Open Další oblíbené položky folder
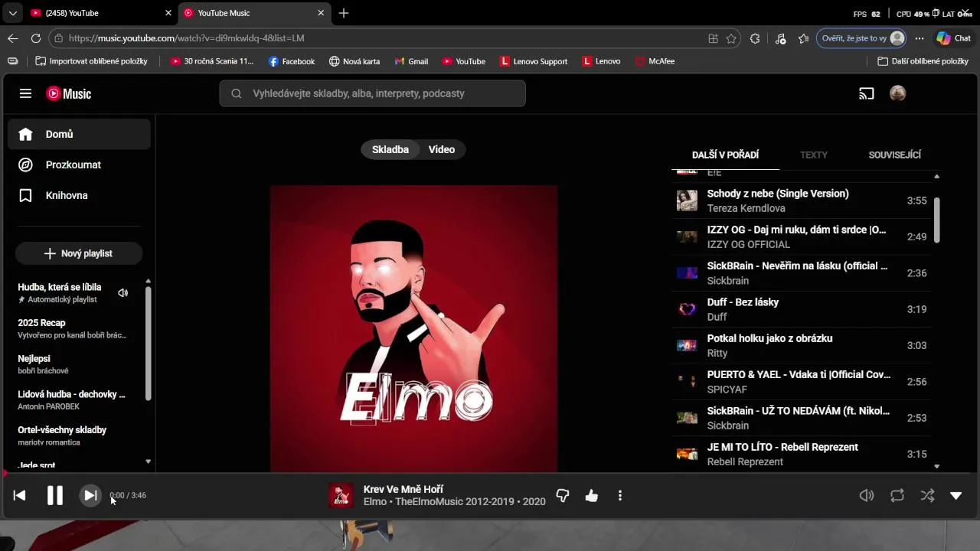The image size is (980, 551). 923,61
